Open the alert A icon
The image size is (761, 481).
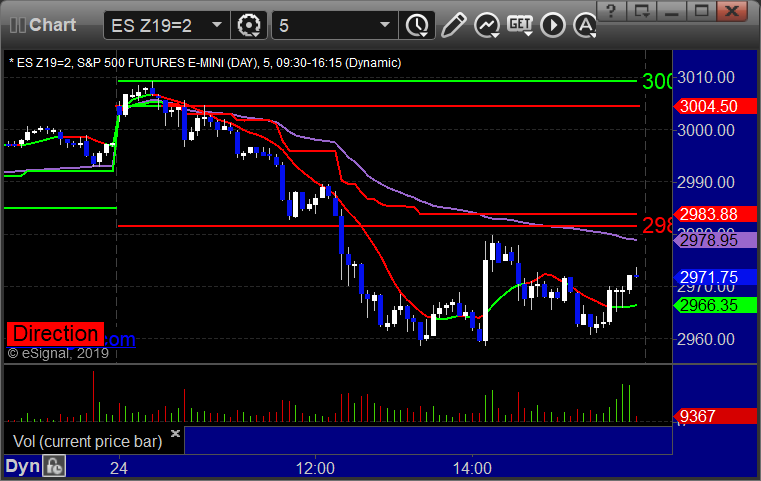tap(585, 25)
